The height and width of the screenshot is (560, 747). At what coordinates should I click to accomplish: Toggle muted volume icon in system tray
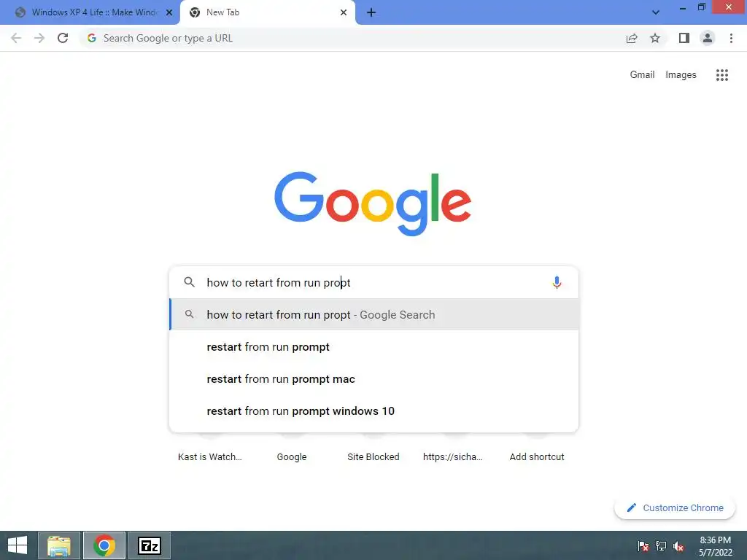(678, 546)
